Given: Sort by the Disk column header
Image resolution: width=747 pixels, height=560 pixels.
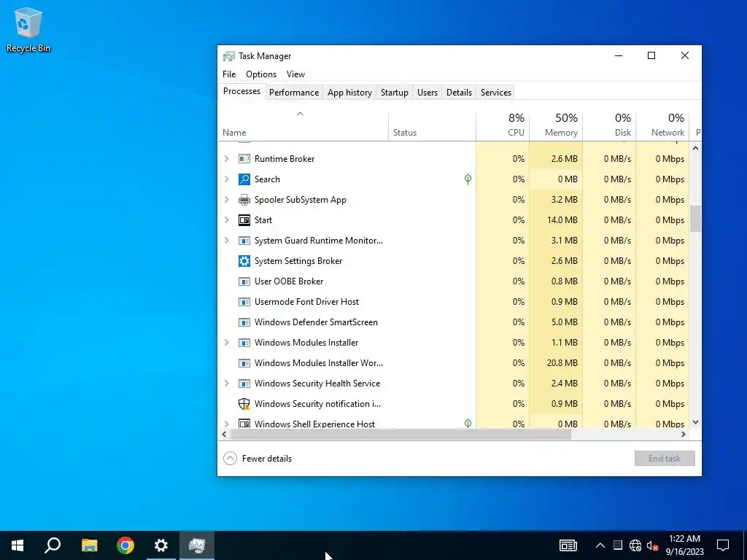Looking at the screenshot, I should click(609, 125).
